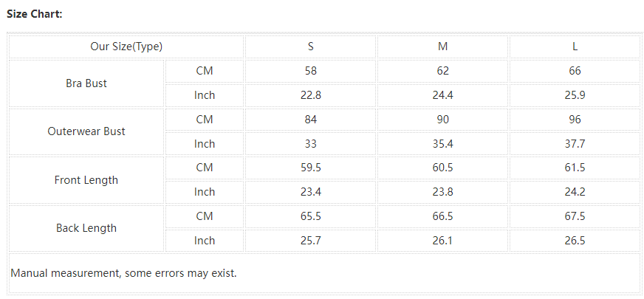The width and height of the screenshot is (644, 299).
Task: Click Outerwear Bust inch value 33
Action: coord(310,144)
